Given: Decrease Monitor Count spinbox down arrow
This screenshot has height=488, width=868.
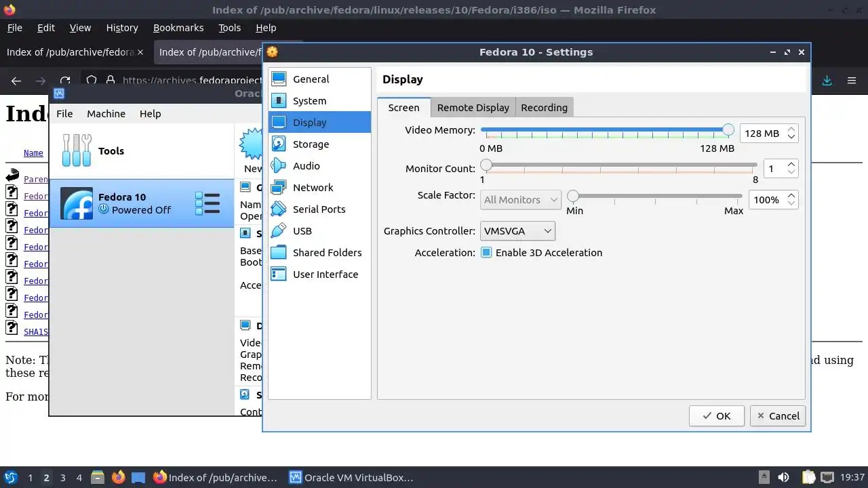Looking at the screenshot, I should coord(791,172).
